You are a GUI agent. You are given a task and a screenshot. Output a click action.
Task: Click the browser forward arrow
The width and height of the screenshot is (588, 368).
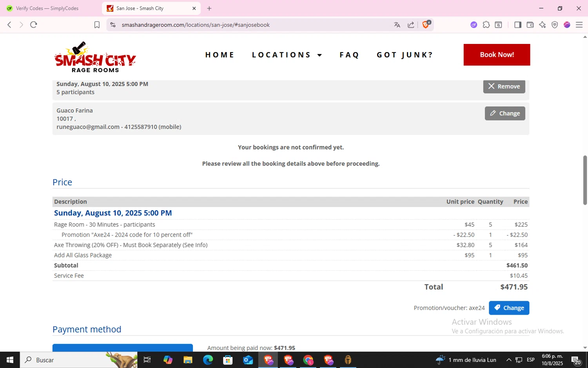pos(21,25)
